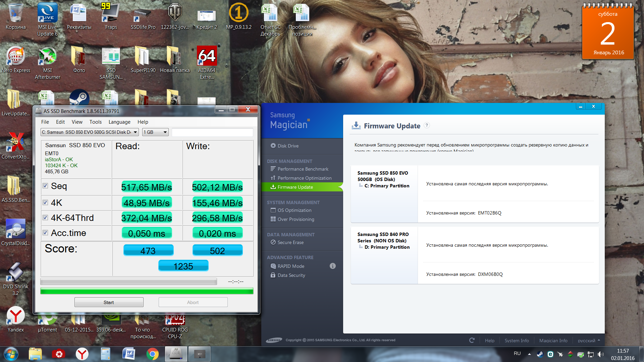This screenshot has height=362, width=644.
Task: Select Performance Benchmark in Magician sidebar
Action: tap(303, 169)
